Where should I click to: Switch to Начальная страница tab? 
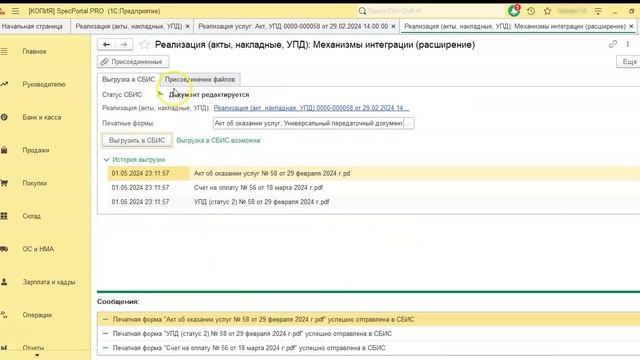click(x=32, y=26)
